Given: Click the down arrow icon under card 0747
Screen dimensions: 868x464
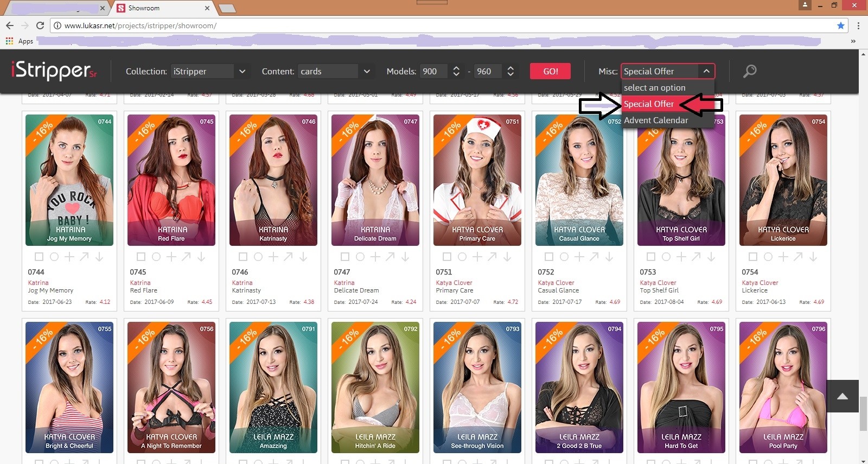Looking at the screenshot, I should pyautogui.click(x=405, y=257).
